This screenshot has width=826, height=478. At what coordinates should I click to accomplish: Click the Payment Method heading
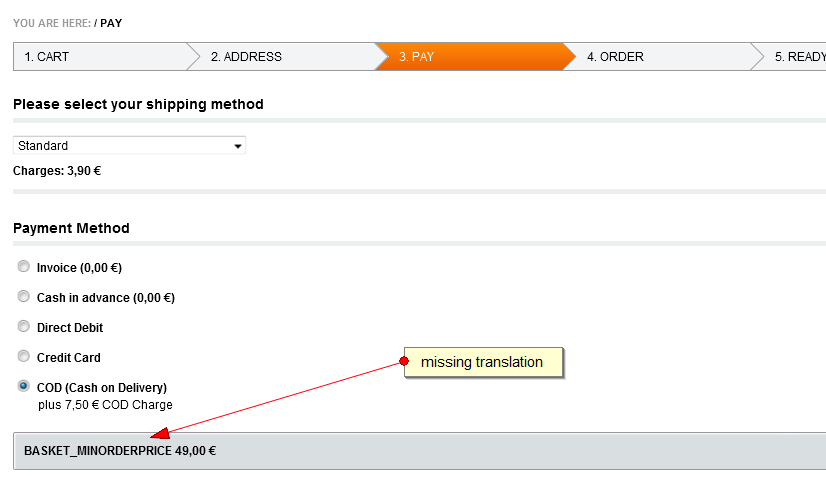tap(71, 228)
